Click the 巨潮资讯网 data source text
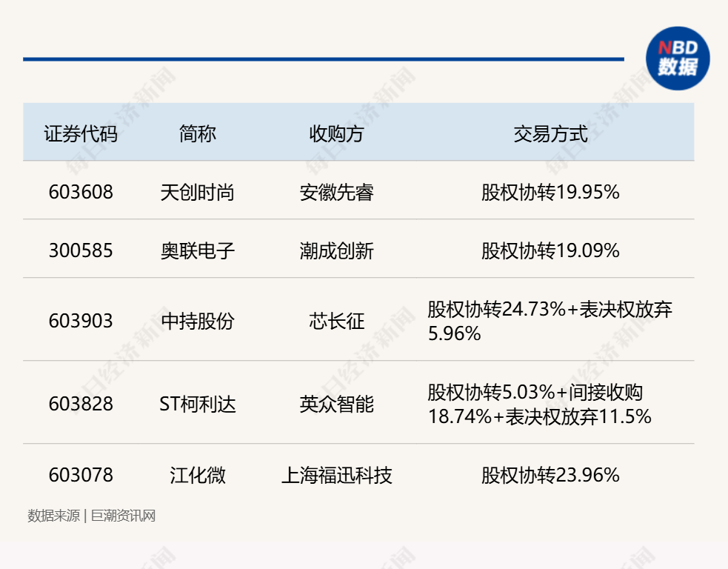 (122, 514)
